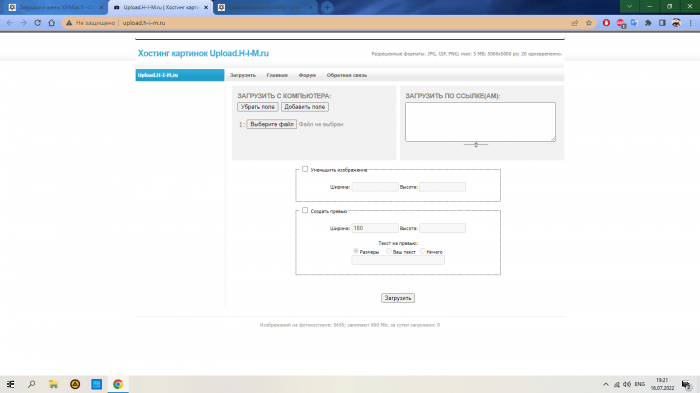Screen dimensions: 700x393
Task: Click the Chrome icon on the taskbar
Action: pyautogui.click(x=118, y=384)
